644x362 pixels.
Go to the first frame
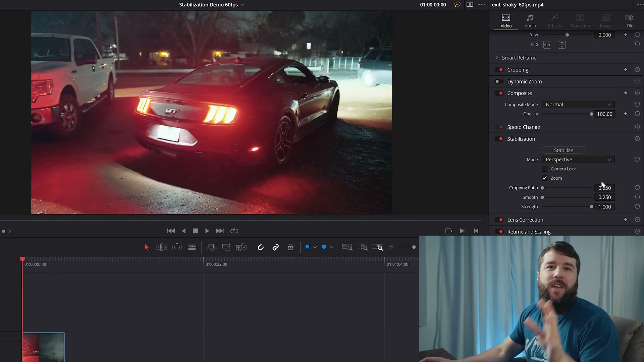(171, 231)
